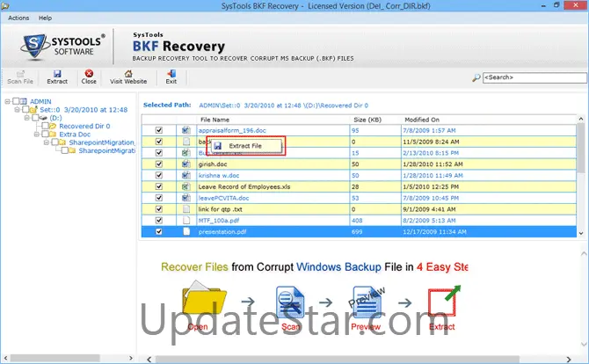Click the SysTools Software logo
Image resolution: width=589 pixels, height=364 pixels.
click(62, 46)
